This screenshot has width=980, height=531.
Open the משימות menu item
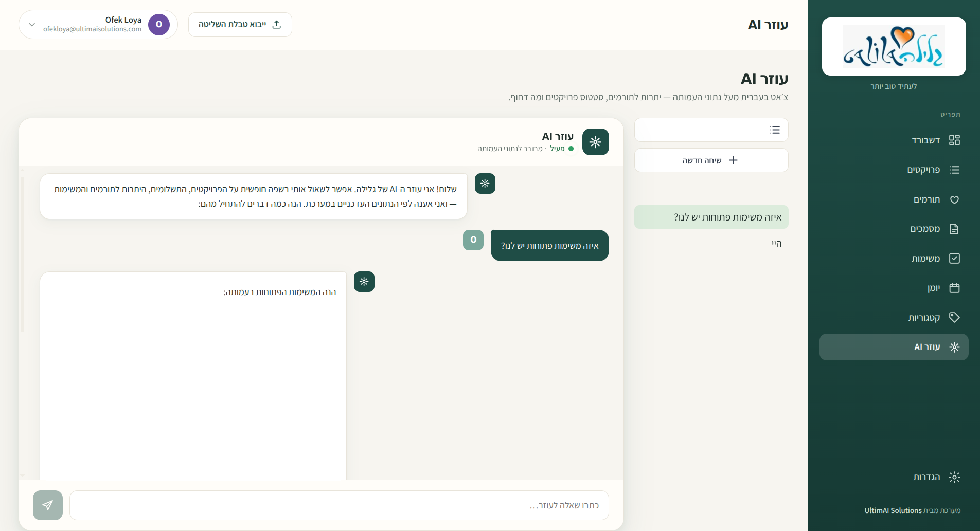coord(894,259)
